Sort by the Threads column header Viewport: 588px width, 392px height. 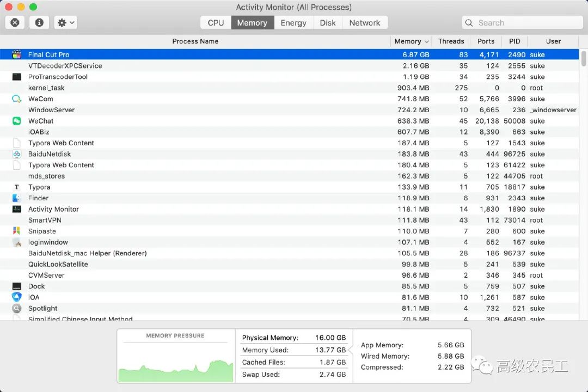pos(451,41)
